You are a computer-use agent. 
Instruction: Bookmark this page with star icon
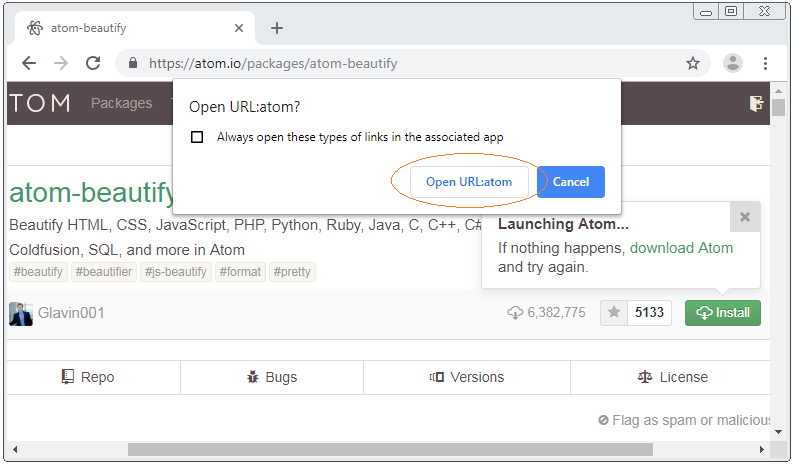[692, 63]
